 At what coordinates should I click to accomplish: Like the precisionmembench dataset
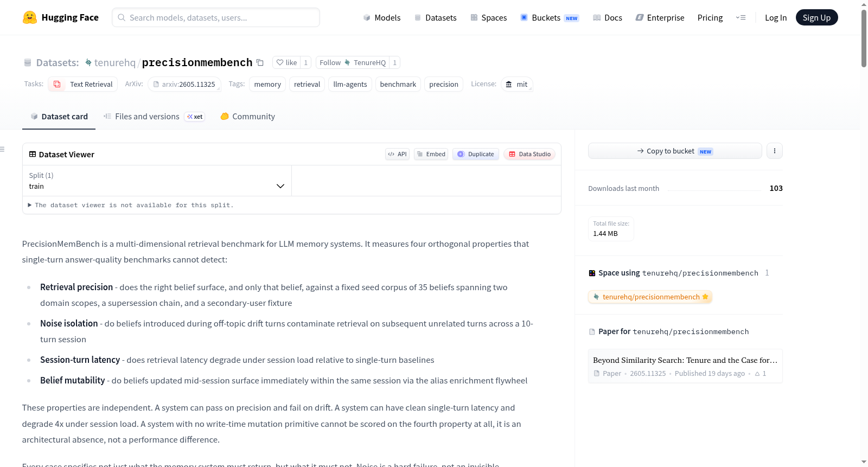[x=286, y=62]
